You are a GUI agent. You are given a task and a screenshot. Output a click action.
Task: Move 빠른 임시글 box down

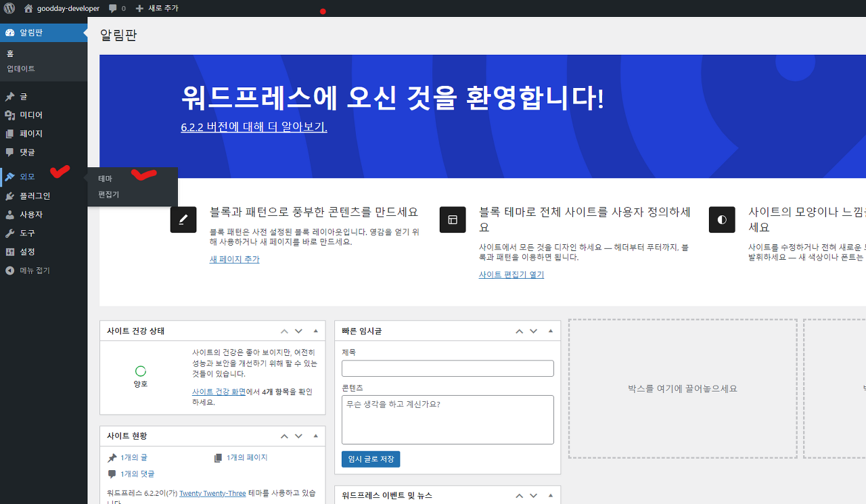click(x=533, y=331)
